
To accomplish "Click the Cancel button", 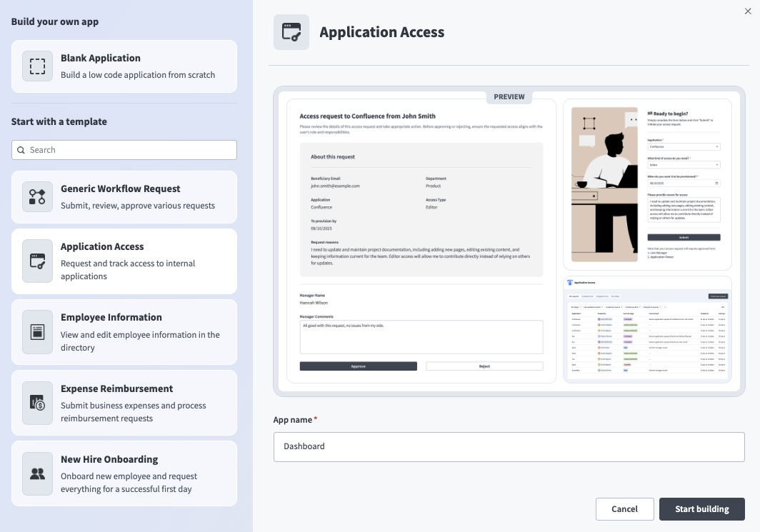I will (x=624, y=509).
